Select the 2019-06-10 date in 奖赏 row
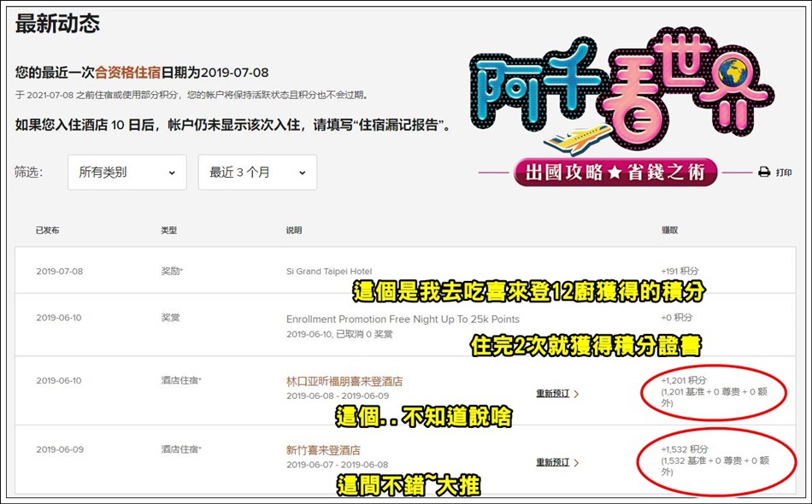 pyautogui.click(x=59, y=318)
